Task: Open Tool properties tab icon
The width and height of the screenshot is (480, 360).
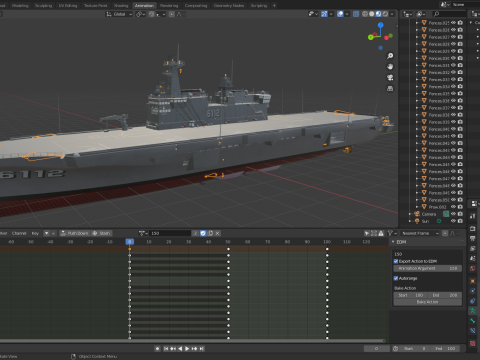Action: point(473,216)
